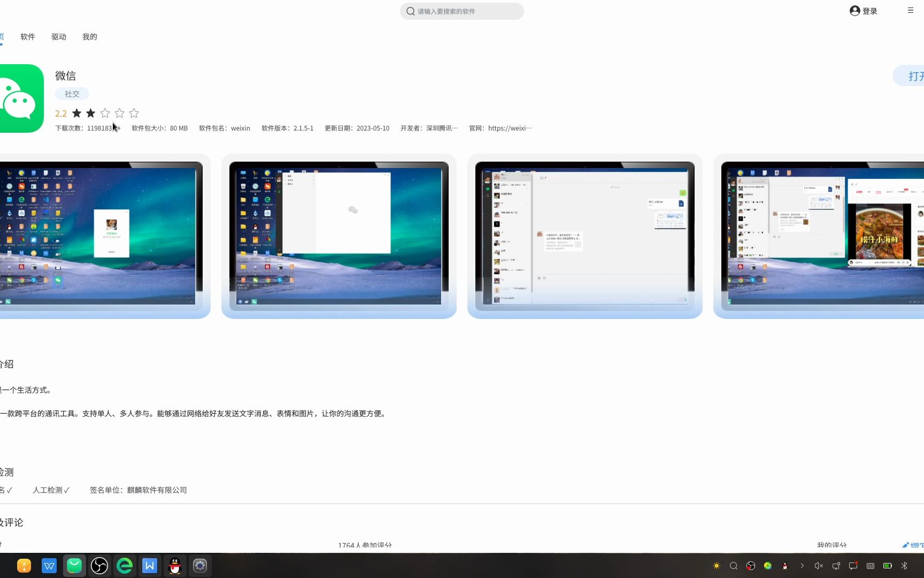Image resolution: width=924 pixels, height=578 pixels.
Task: Click the 人工检测✓ label
Action: (51, 490)
